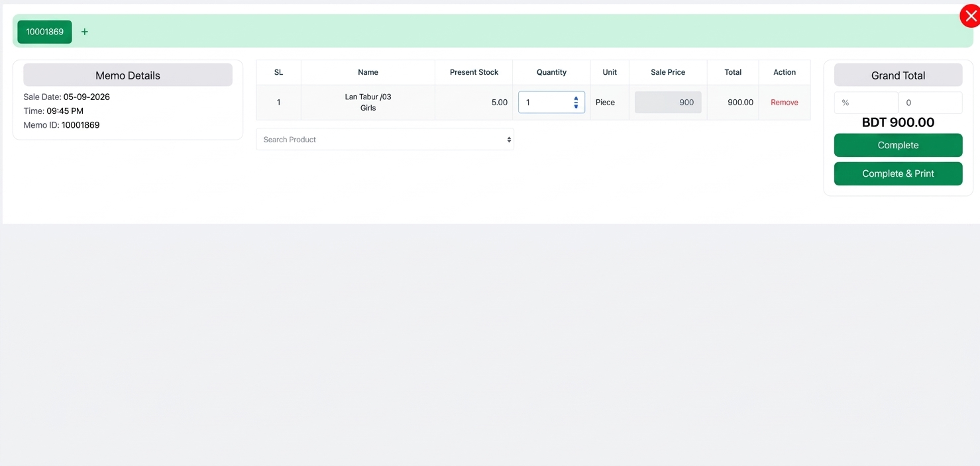Complete the sale

pyautogui.click(x=898, y=145)
